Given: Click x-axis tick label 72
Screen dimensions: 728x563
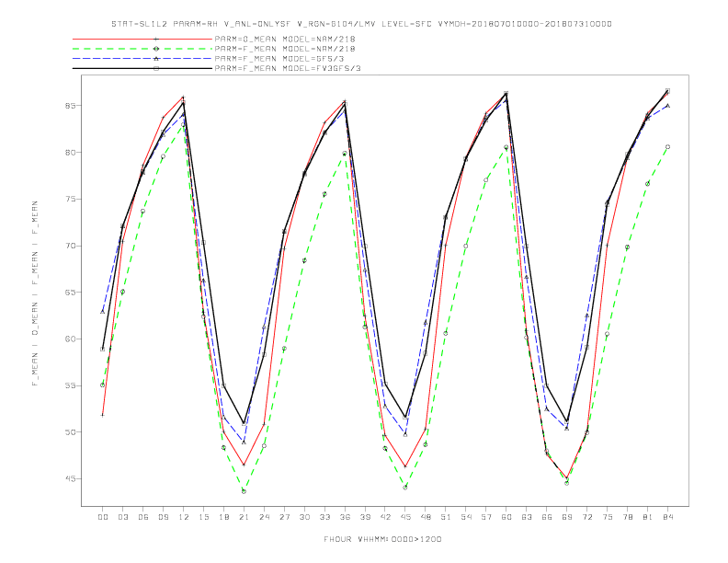Looking at the screenshot, I should pyautogui.click(x=586, y=517).
